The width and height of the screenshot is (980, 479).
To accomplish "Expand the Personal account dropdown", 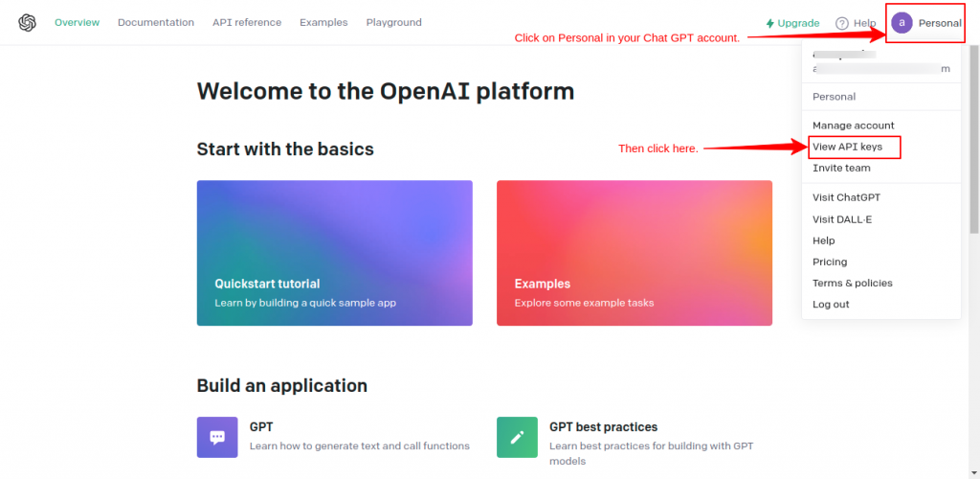I will coord(939,23).
